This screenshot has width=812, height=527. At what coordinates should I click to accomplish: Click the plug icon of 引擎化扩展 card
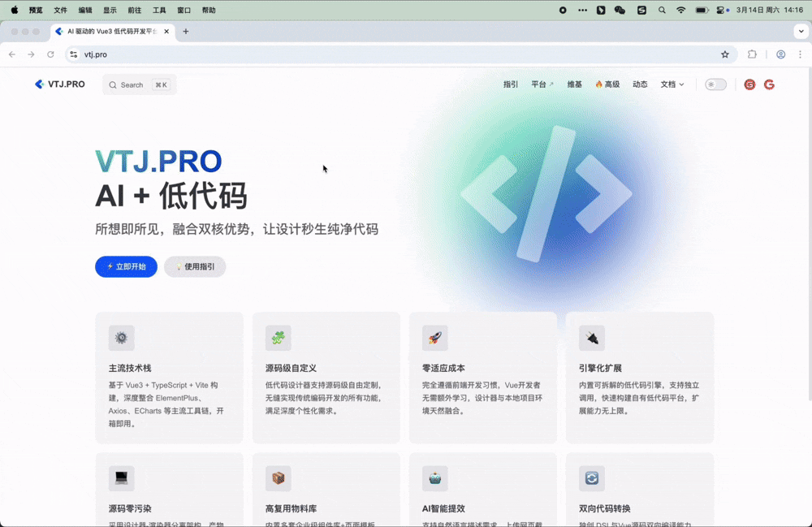pyautogui.click(x=592, y=338)
